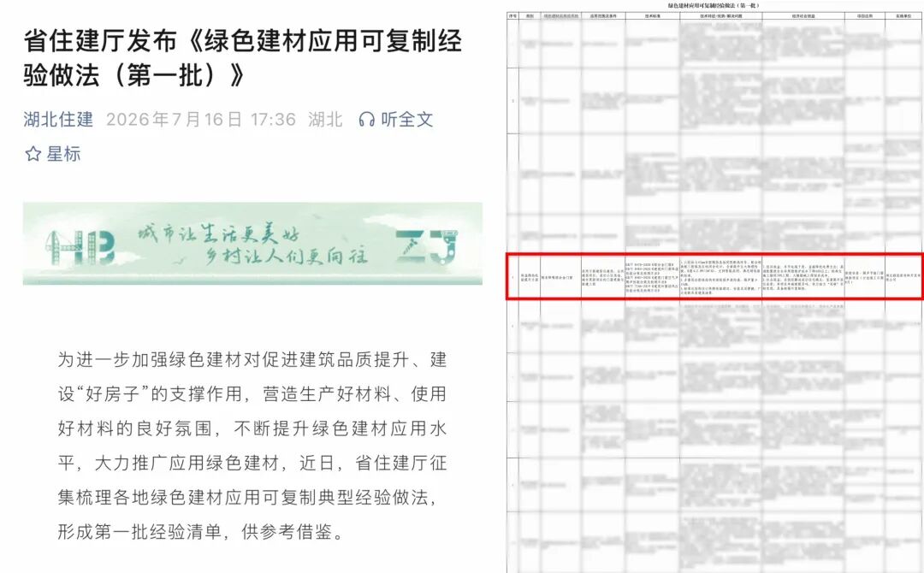Click the HB logo in the banner

click(80, 247)
